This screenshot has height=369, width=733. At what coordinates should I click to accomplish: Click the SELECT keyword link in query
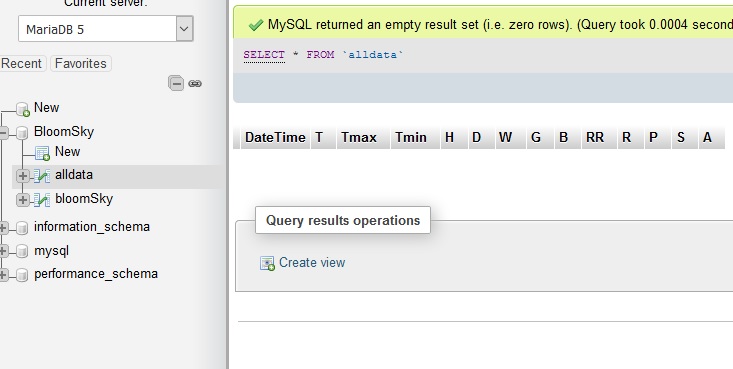(x=264, y=55)
